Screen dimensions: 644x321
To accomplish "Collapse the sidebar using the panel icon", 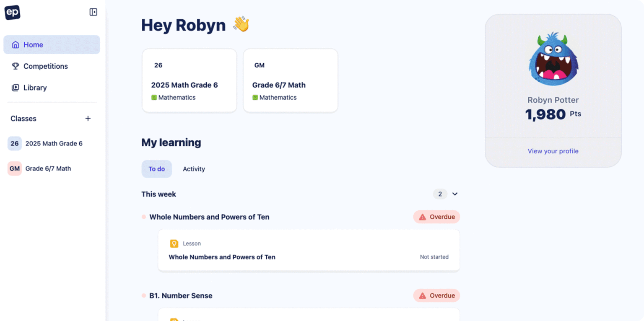I will click(93, 12).
